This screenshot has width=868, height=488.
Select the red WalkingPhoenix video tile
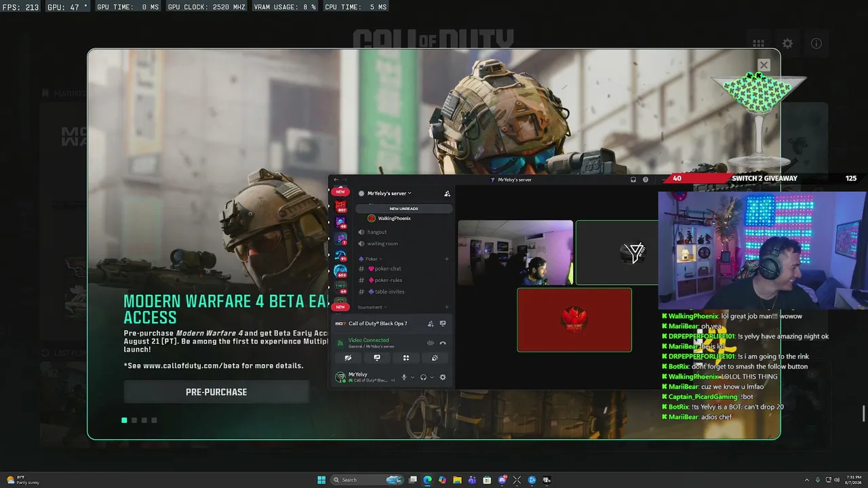point(574,320)
